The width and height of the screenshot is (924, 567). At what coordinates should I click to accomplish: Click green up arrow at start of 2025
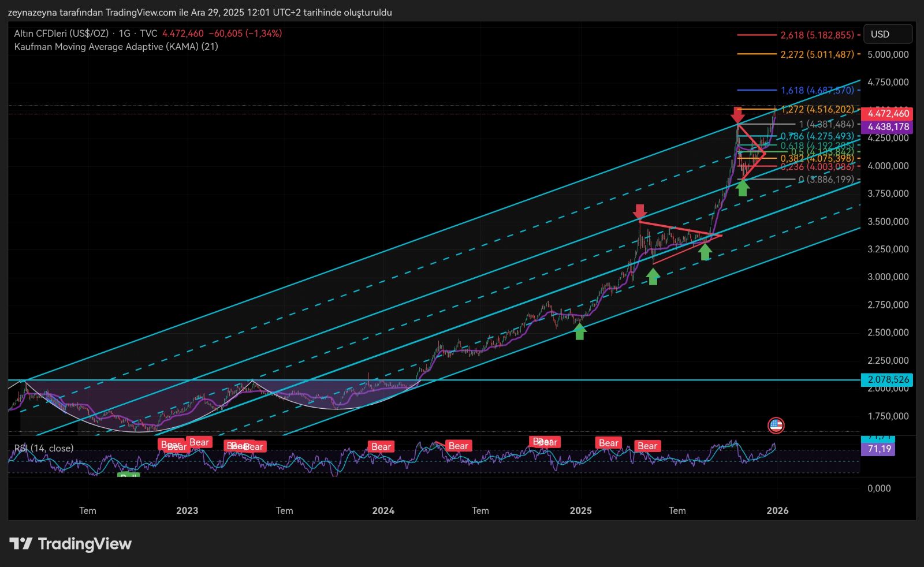(x=580, y=331)
